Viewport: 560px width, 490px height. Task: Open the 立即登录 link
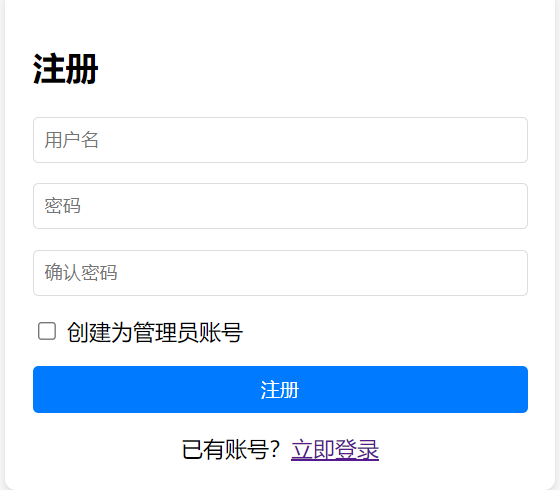(335, 449)
